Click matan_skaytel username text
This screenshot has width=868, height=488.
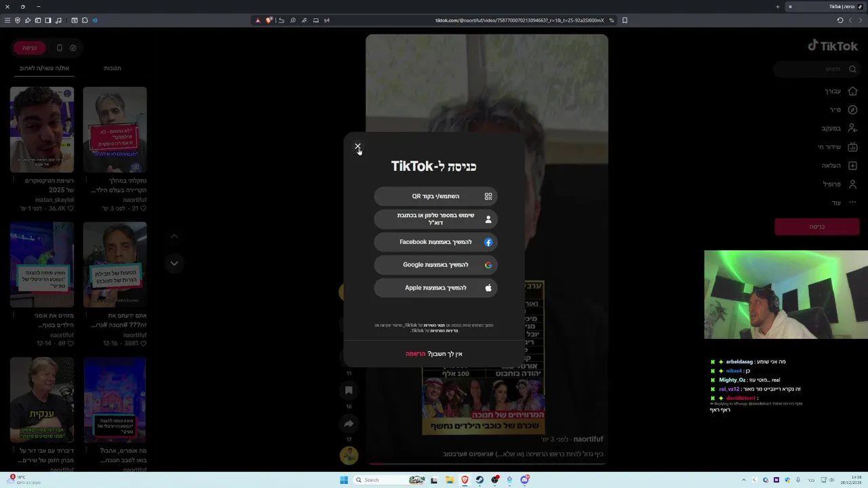click(55, 200)
